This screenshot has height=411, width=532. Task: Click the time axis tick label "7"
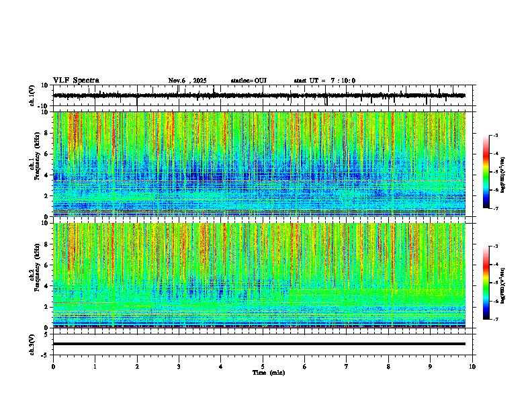click(x=347, y=367)
